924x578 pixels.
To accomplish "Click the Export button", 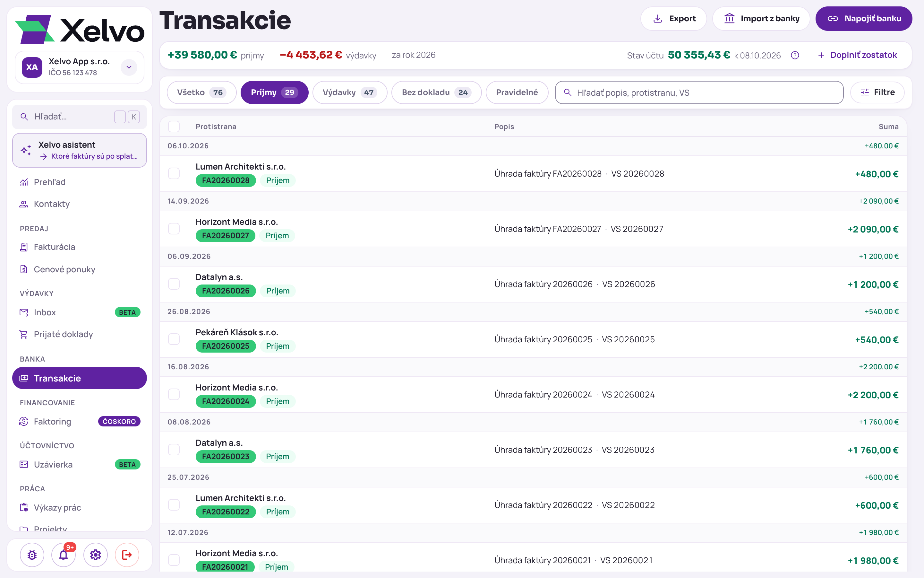I will tap(674, 19).
